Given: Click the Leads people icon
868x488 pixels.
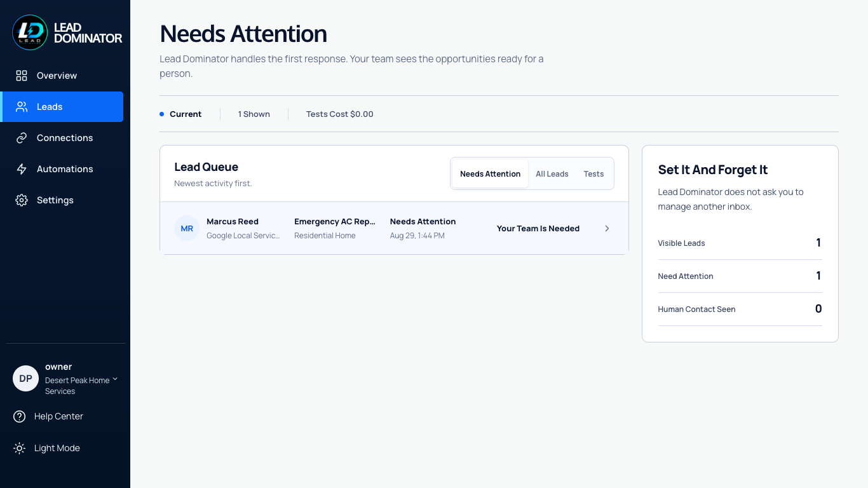Looking at the screenshot, I should point(22,107).
